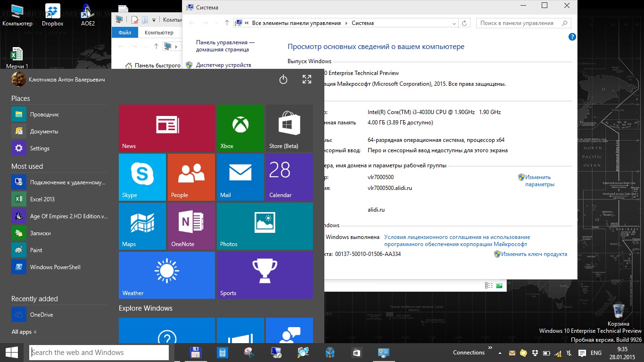Open Файл tab in Explorer window
This screenshot has width=644, height=362.
pos(125,33)
